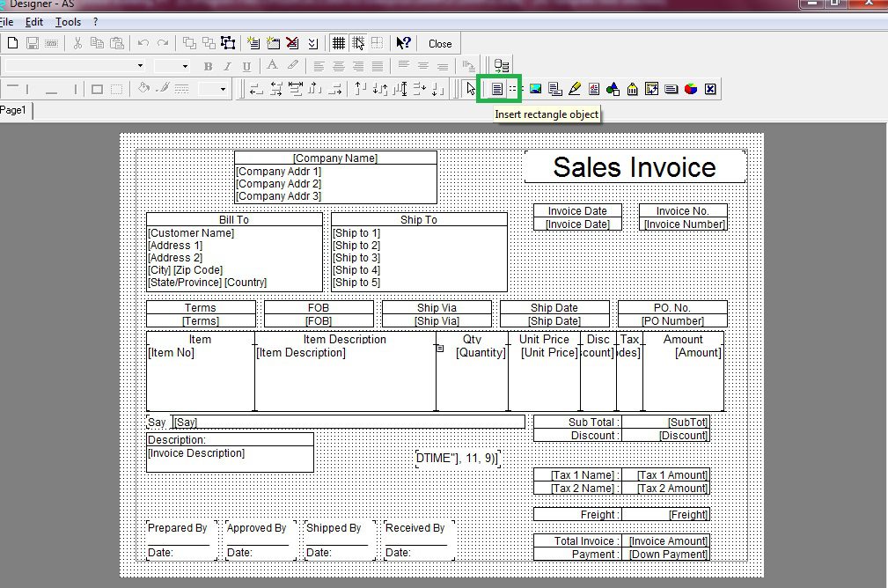This screenshot has width=888, height=588.
Task: Select the Draw lines pencil tool
Action: 575,89
